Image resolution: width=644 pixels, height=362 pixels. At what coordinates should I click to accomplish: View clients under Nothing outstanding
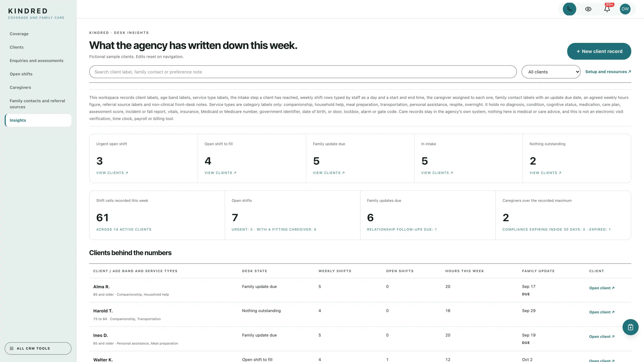pos(545,173)
